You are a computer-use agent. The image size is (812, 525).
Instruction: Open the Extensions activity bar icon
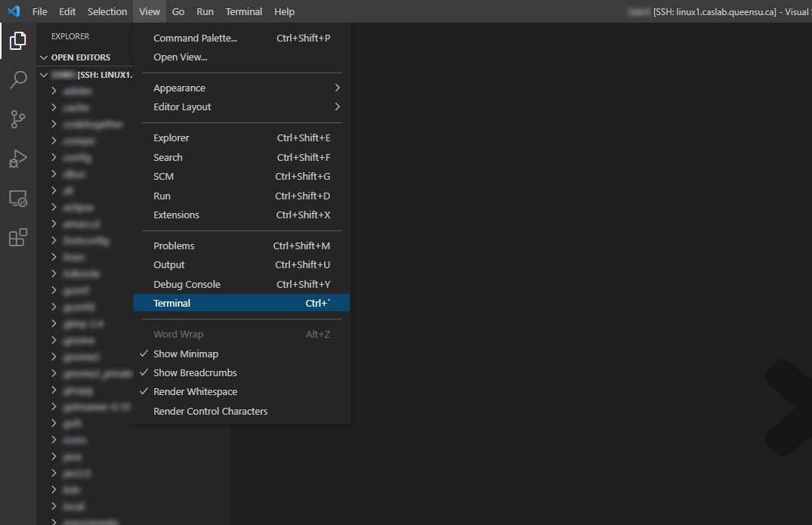pos(17,237)
